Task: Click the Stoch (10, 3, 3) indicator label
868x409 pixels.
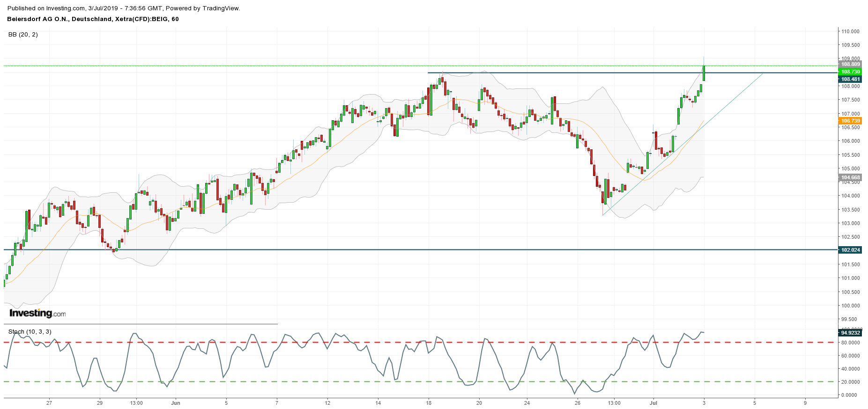Action: click(x=30, y=331)
